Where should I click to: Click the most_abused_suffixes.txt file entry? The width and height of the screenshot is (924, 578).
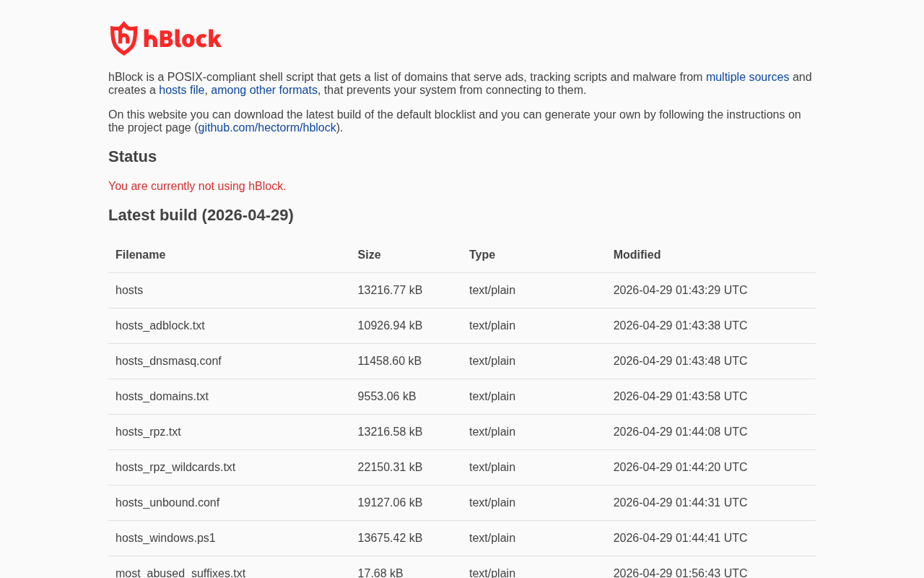click(x=180, y=573)
